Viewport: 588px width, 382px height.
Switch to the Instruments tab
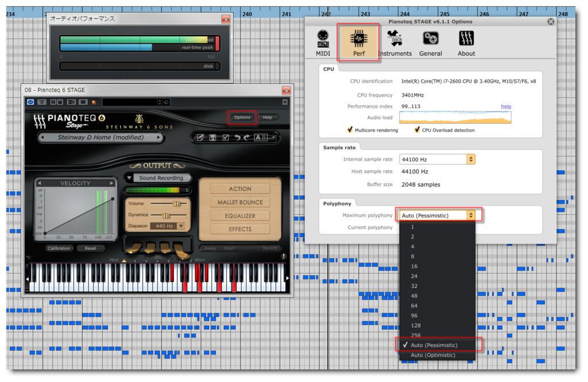pyautogui.click(x=394, y=43)
